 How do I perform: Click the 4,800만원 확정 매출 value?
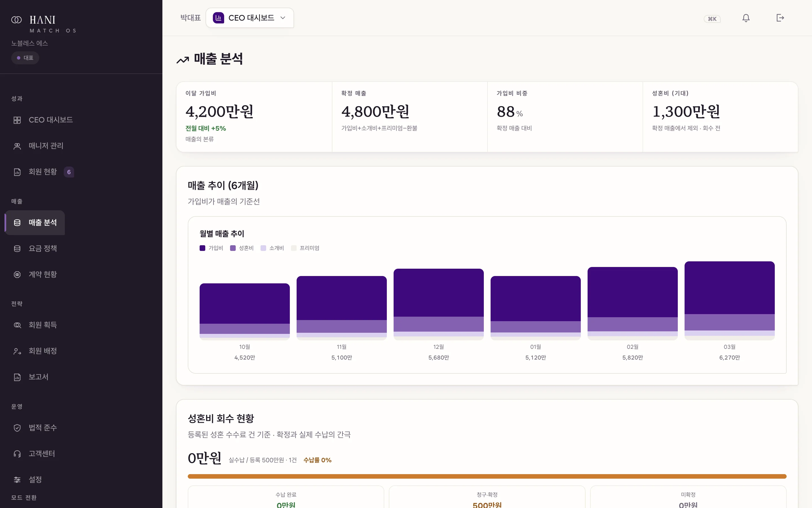(x=375, y=111)
